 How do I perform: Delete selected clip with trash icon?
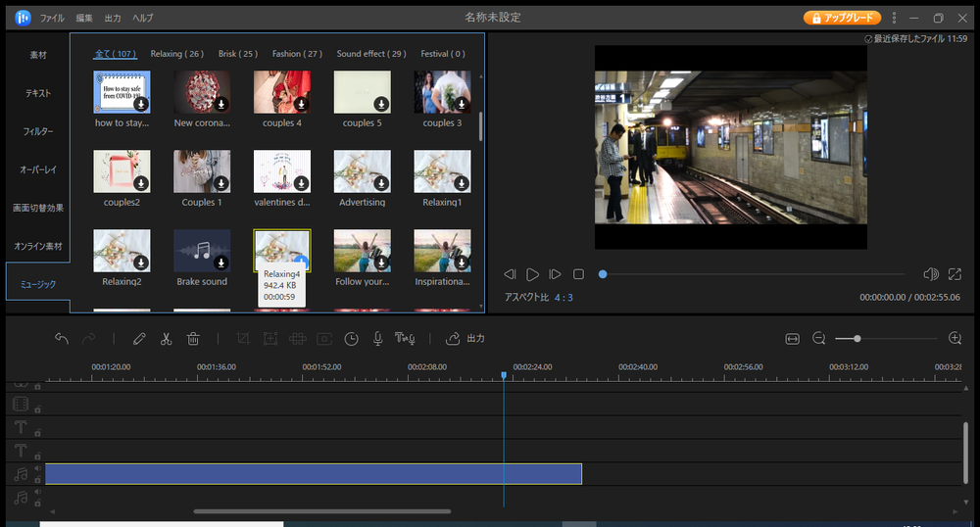tap(193, 338)
